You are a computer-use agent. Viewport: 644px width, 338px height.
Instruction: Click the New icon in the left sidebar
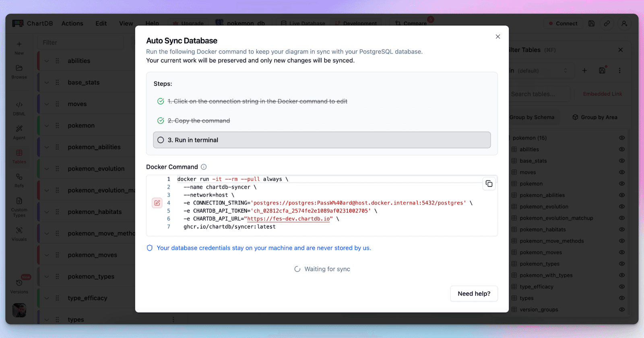click(x=19, y=47)
